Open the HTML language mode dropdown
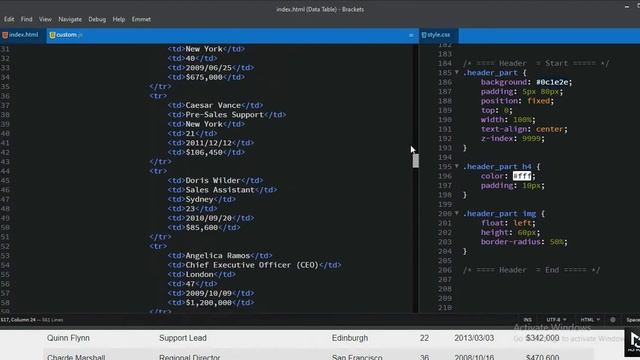 (590, 320)
